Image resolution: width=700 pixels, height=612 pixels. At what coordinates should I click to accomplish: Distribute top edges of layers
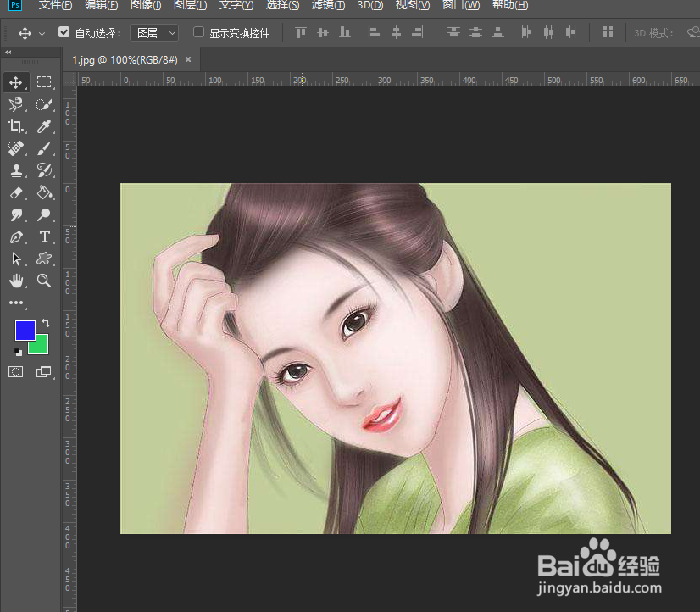click(453, 32)
